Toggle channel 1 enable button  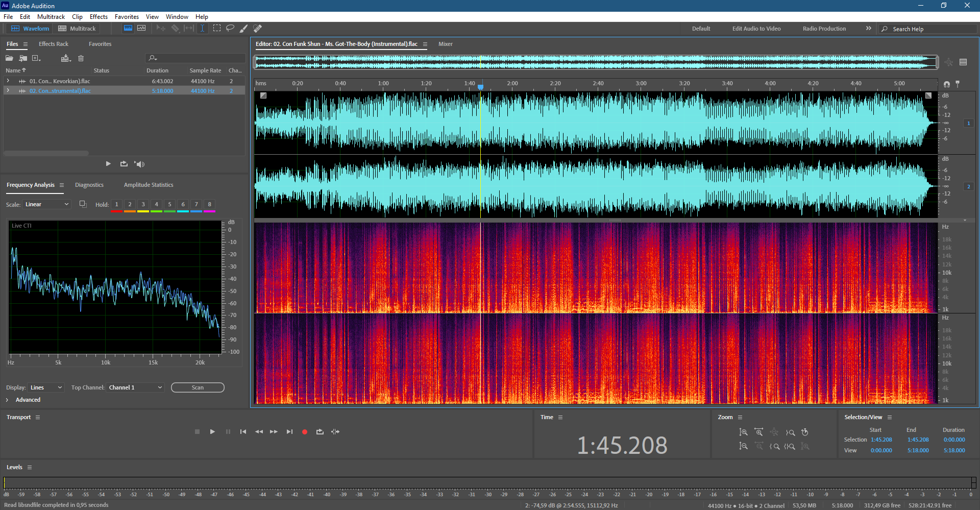point(968,124)
